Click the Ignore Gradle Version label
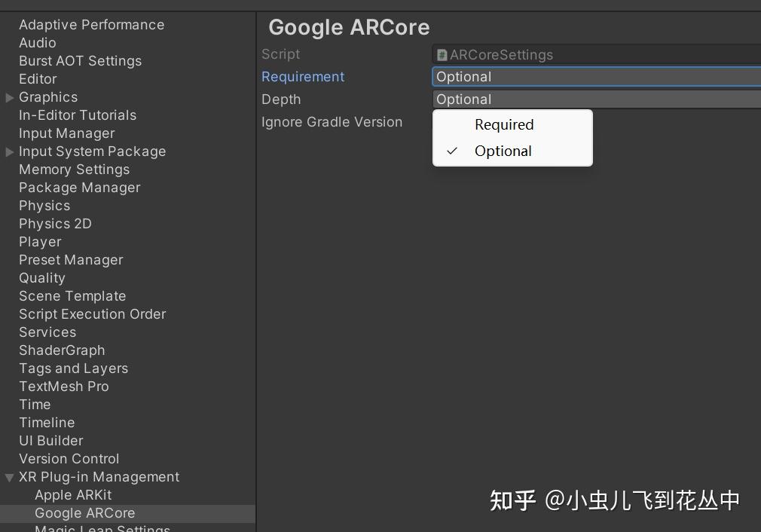Screen dimensions: 761x532 click(332, 121)
